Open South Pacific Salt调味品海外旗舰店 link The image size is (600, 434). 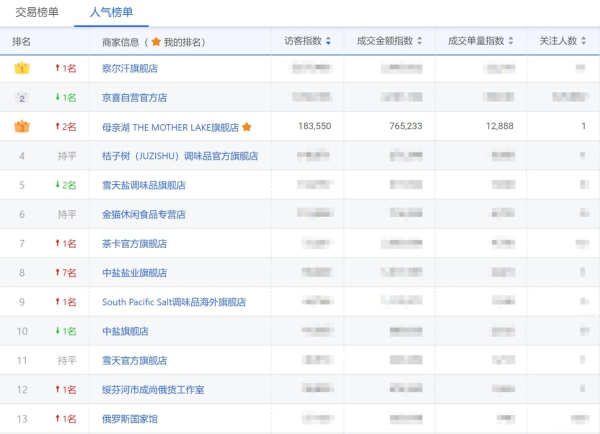coord(174,302)
